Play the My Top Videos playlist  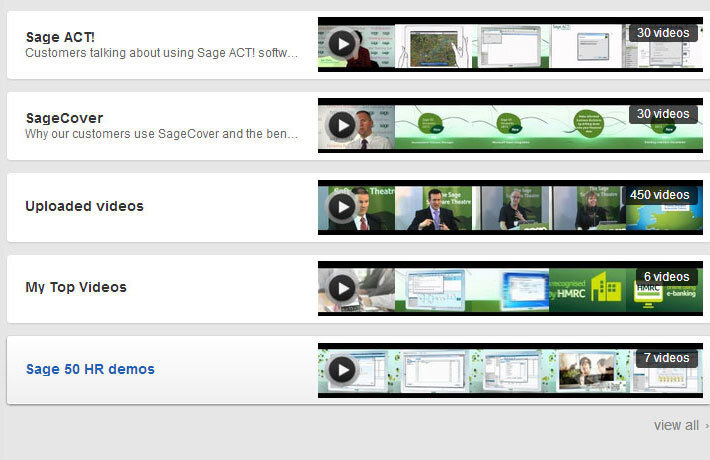[x=342, y=288]
